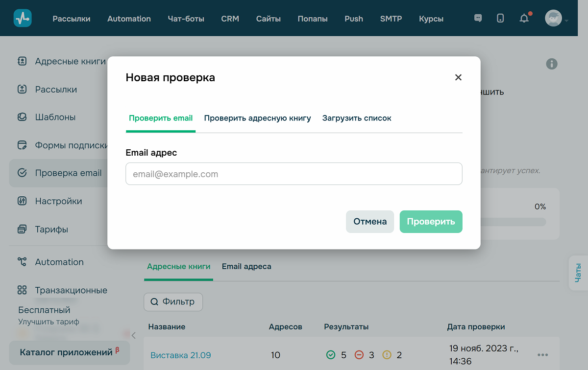Open the chat messages icon in header

(x=477, y=18)
